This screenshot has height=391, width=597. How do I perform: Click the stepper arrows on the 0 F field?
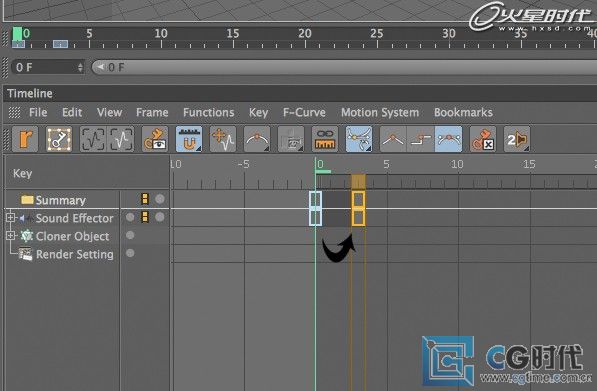click(x=80, y=67)
